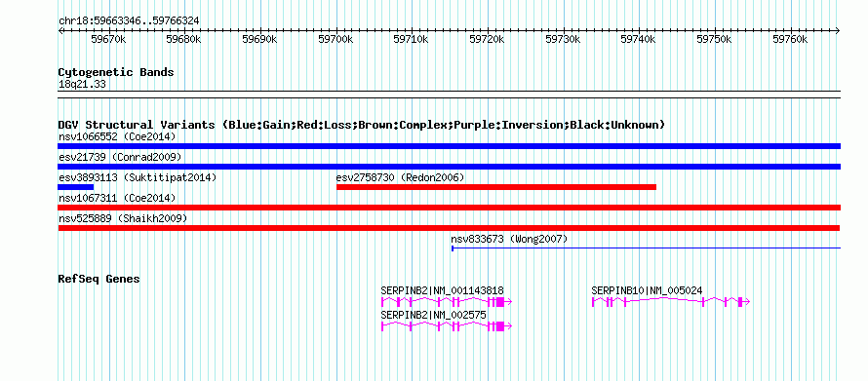Viewport: 868px width, 381px height.
Task: Click the left arrowhead of the coordinate ruler
Action: pyautogui.click(x=60, y=30)
